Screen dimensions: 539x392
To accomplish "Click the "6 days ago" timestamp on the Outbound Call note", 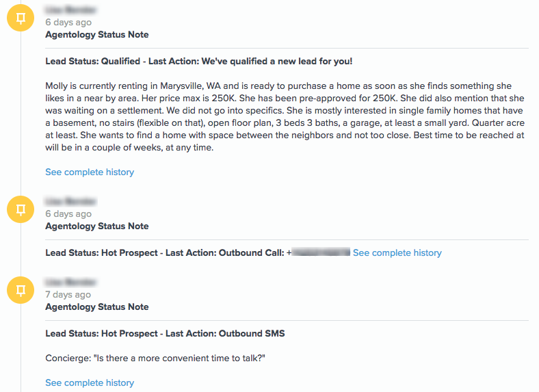I will 68,214.
